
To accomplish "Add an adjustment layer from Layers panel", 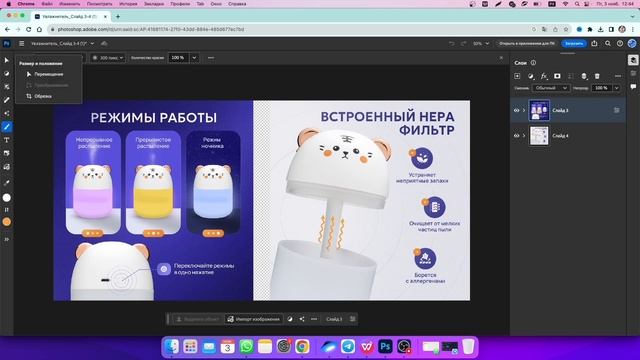I will coord(531,76).
